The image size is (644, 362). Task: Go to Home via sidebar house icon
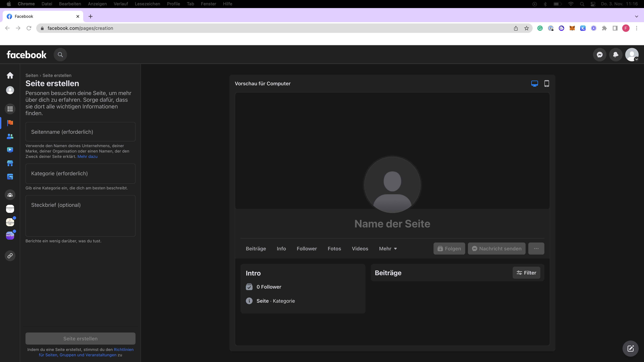tap(10, 75)
